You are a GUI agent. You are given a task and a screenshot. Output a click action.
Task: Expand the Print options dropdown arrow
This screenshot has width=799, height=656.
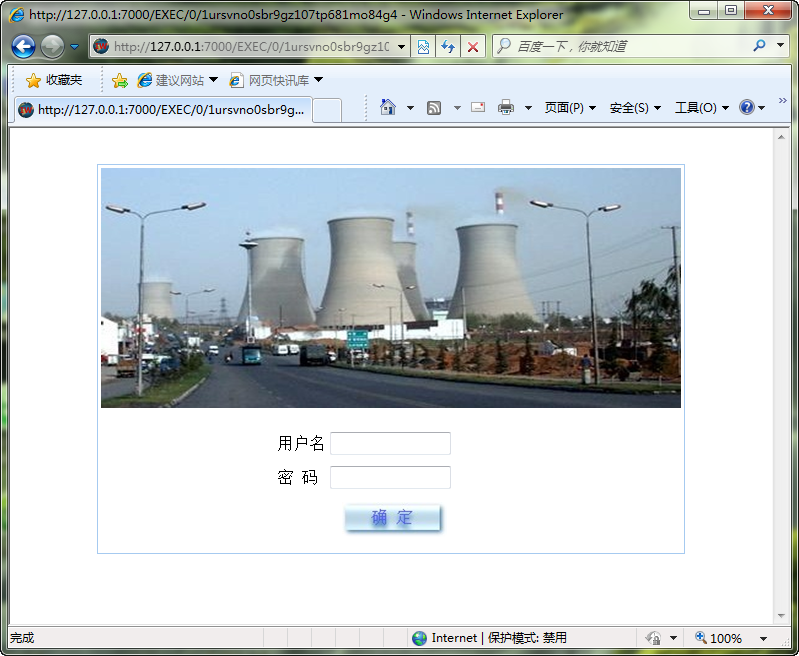[528, 108]
